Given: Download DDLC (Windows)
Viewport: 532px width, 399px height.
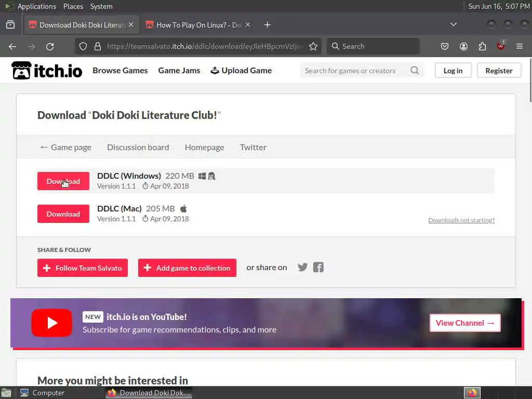Looking at the screenshot, I should point(63,181).
